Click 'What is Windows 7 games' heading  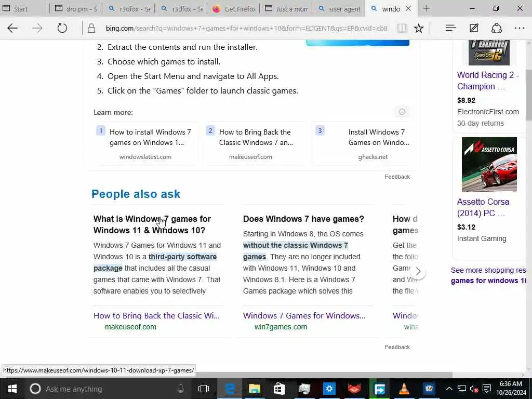152,224
